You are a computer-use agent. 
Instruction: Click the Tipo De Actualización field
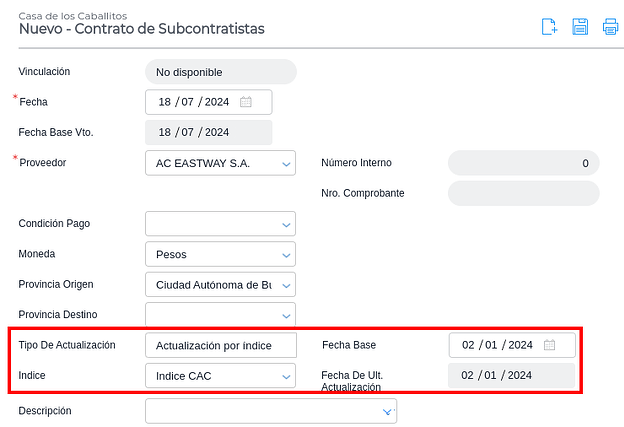(220, 346)
